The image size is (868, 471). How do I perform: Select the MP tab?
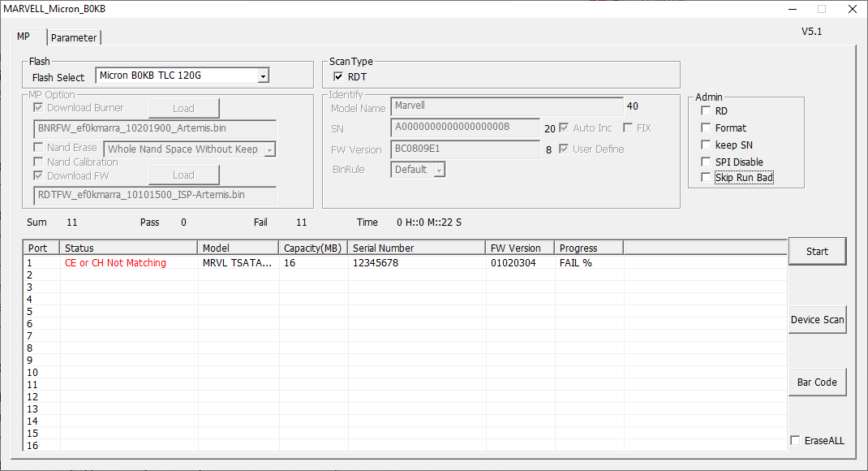click(24, 37)
